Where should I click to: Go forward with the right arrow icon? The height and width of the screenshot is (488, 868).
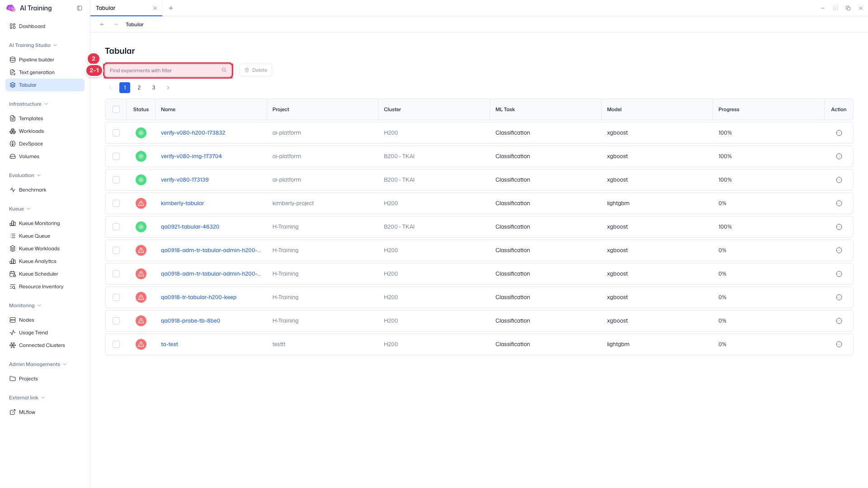[116, 24]
